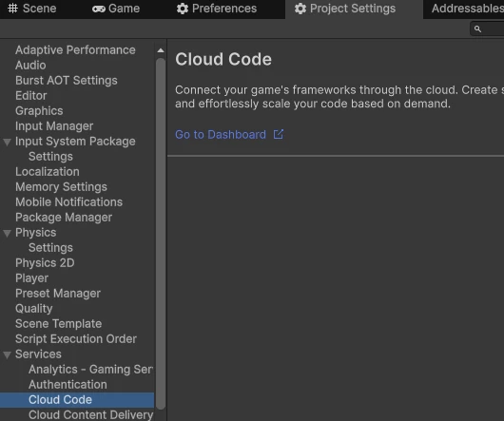Collapse the Physics group

pyautogui.click(x=7, y=233)
